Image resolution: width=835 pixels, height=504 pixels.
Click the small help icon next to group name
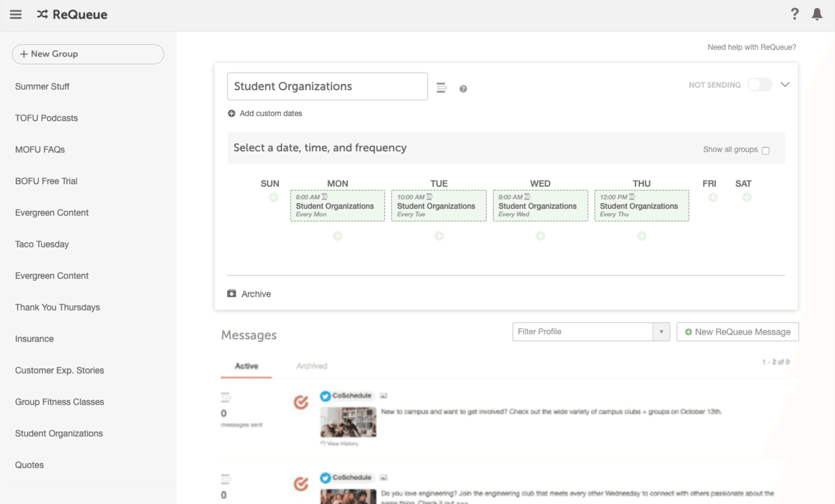point(463,89)
